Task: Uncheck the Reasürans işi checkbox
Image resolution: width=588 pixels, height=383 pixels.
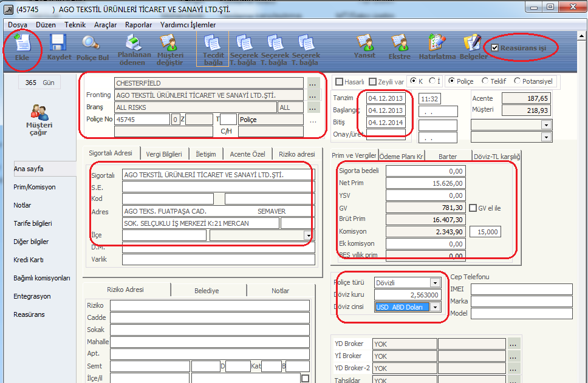Action: 495,48
